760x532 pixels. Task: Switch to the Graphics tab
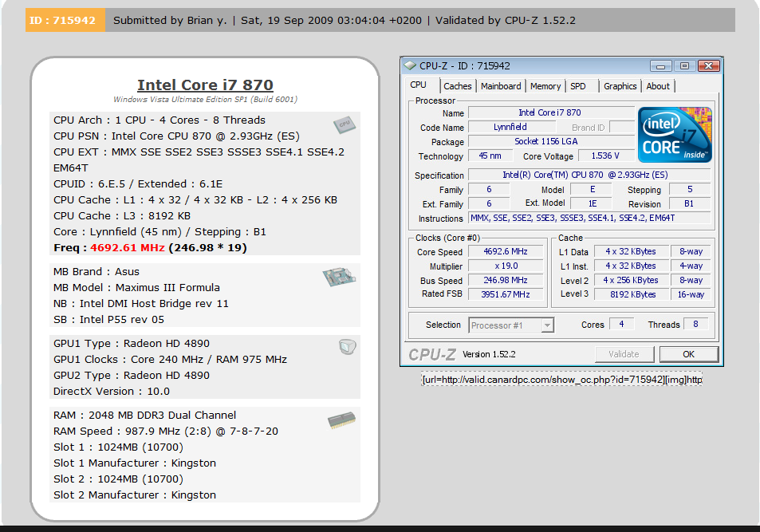point(620,86)
